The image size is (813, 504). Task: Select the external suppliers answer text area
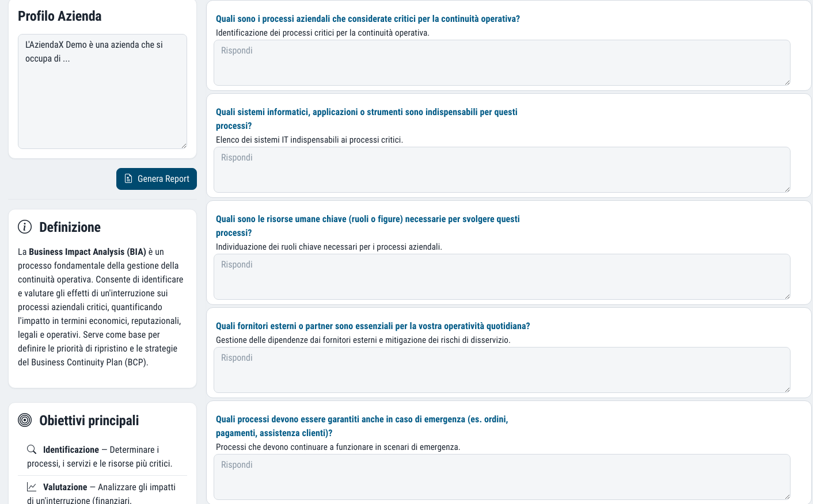(502, 370)
